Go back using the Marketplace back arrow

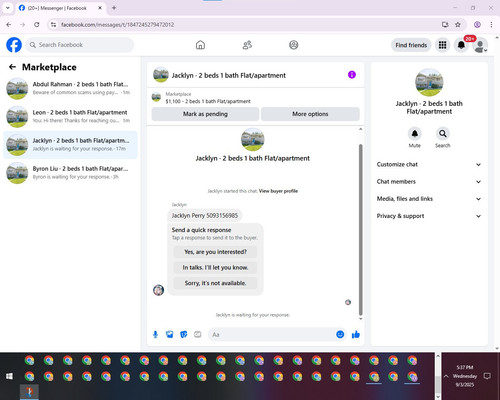coord(12,67)
